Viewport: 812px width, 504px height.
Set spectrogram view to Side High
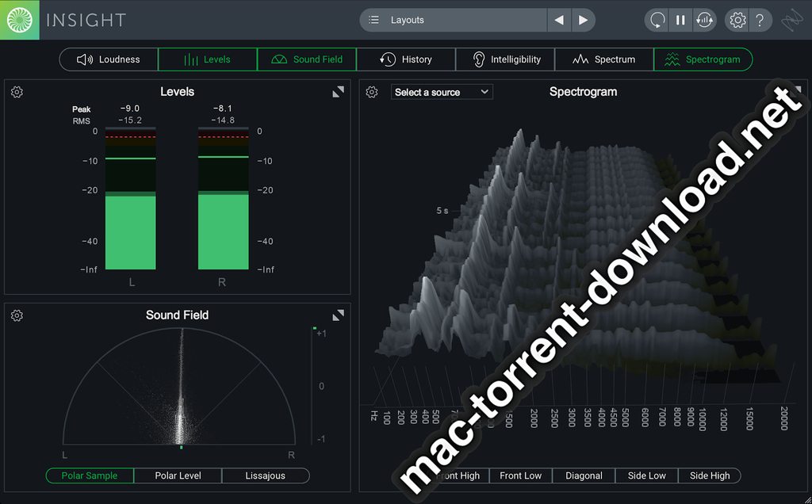709,475
